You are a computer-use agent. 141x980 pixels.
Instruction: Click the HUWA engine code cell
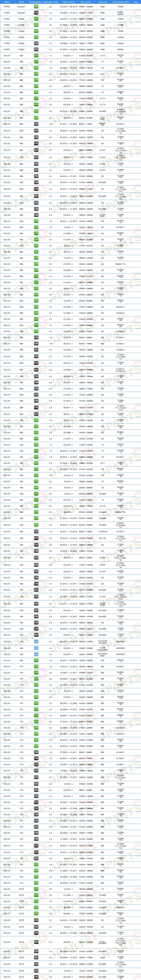(x=120, y=37)
